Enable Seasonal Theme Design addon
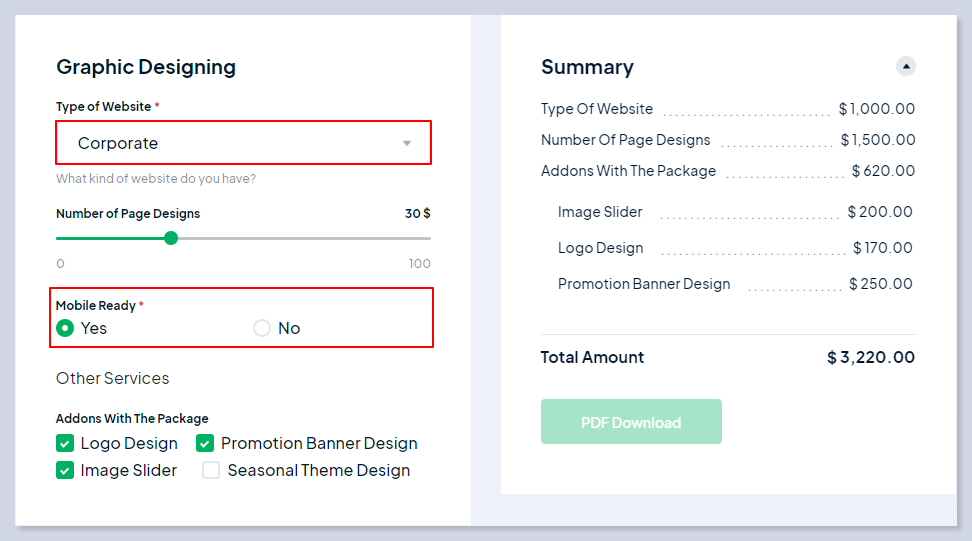972x541 pixels. pos(211,470)
